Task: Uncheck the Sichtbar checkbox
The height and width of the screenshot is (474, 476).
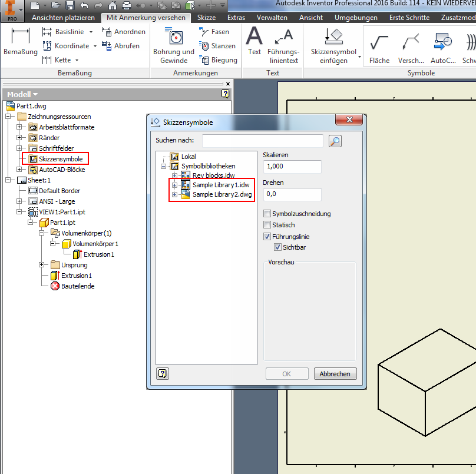Action: tap(277, 247)
